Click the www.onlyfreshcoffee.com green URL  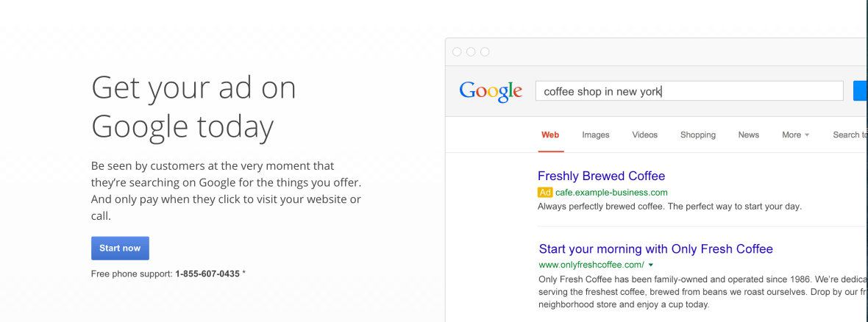591,265
